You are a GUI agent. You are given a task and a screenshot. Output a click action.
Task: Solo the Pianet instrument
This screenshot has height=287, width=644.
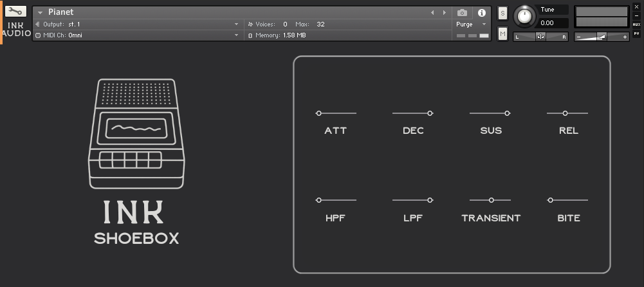pos(502,13)
